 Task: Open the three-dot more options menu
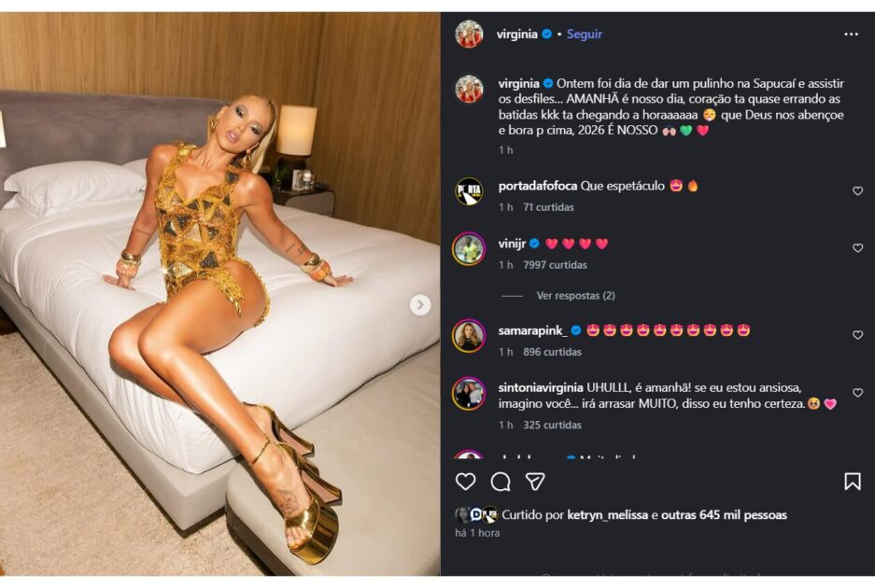pos(851,35)
